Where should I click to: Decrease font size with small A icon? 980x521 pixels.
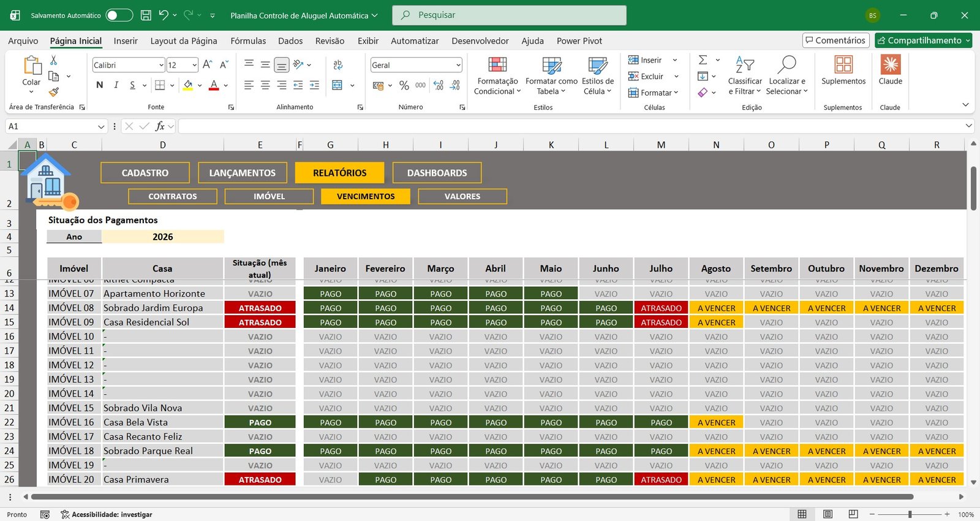[x=224, y=64]
